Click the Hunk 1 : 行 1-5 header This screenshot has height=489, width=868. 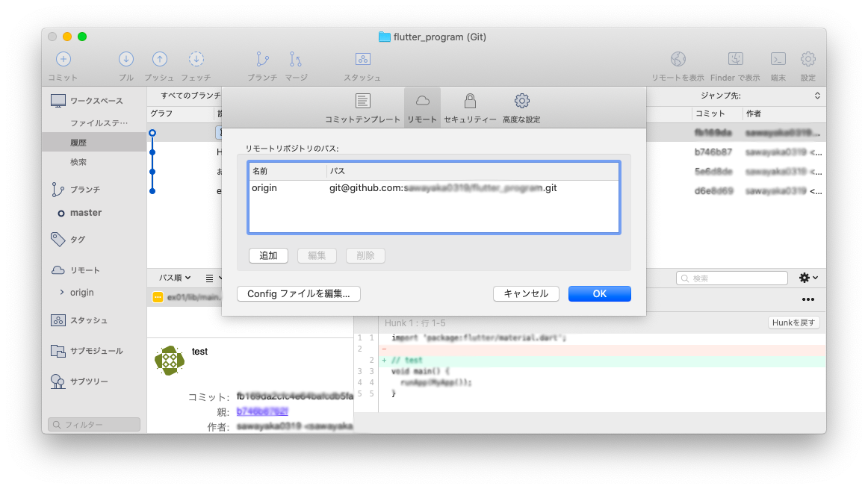point(415,323)
